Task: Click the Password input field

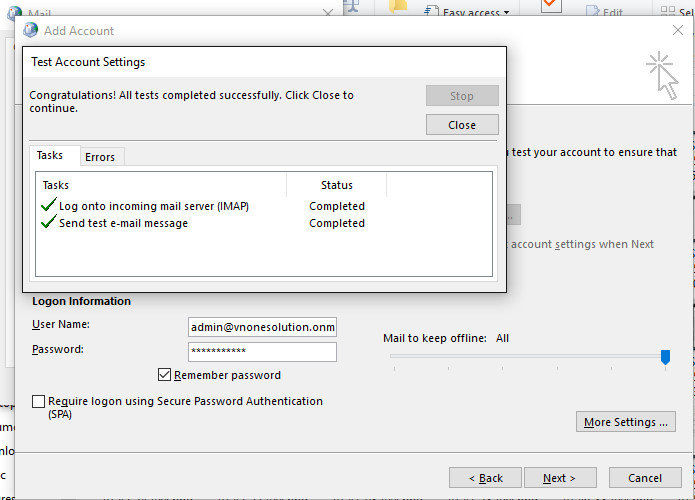Action: point(262,352)
